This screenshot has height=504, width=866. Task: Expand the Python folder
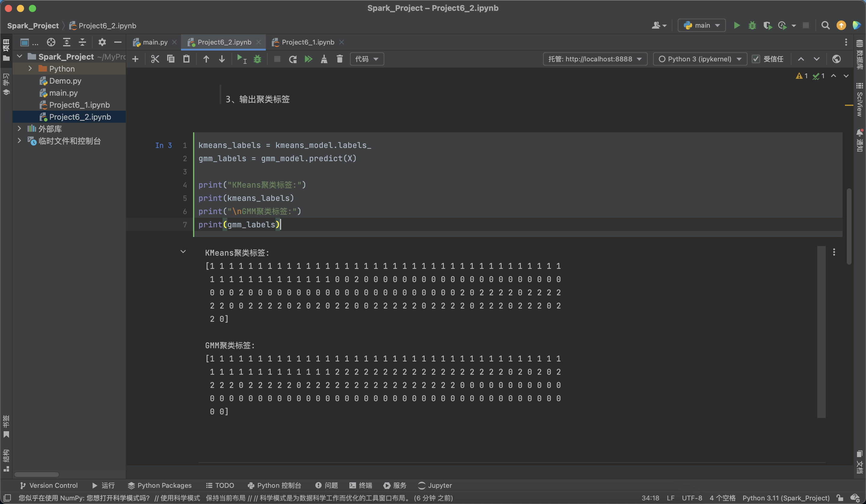(x=30, y=69)
